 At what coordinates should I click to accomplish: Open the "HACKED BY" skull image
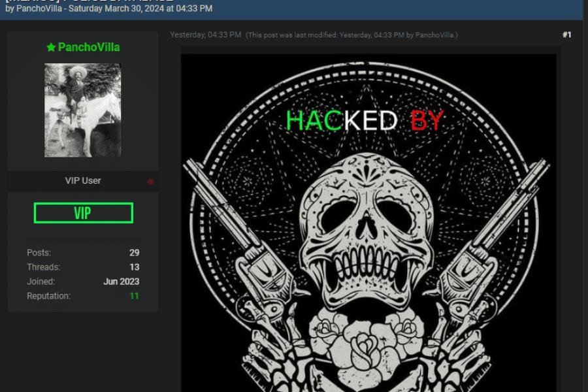click(368, 223)
